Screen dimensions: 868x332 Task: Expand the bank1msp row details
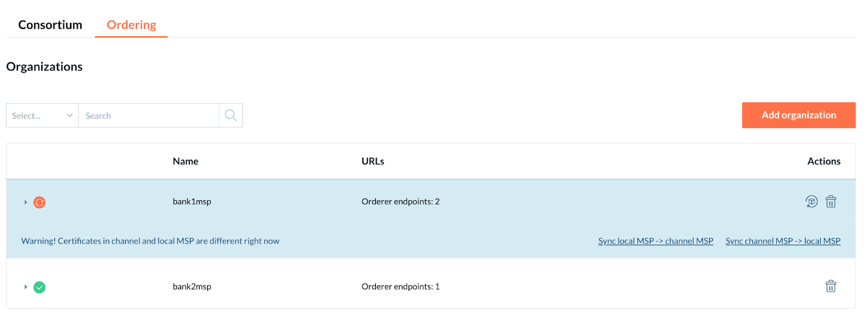pos(25,202)
